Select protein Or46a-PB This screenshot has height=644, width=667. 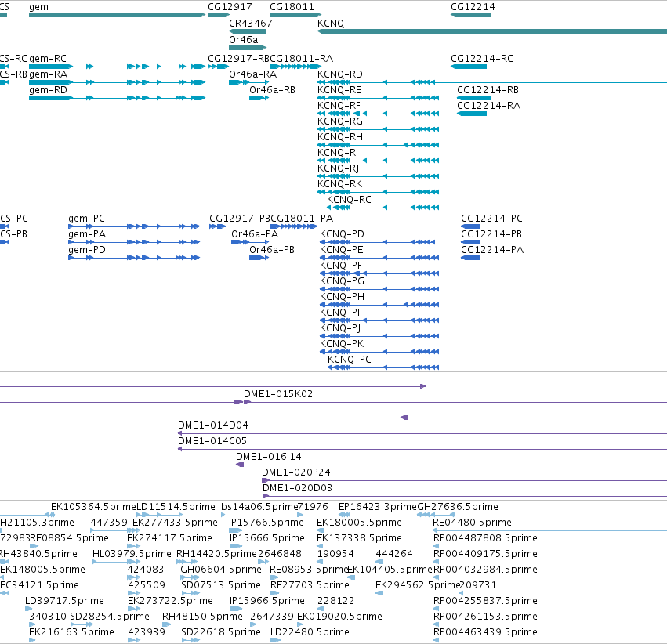click(x=259, y=258)
